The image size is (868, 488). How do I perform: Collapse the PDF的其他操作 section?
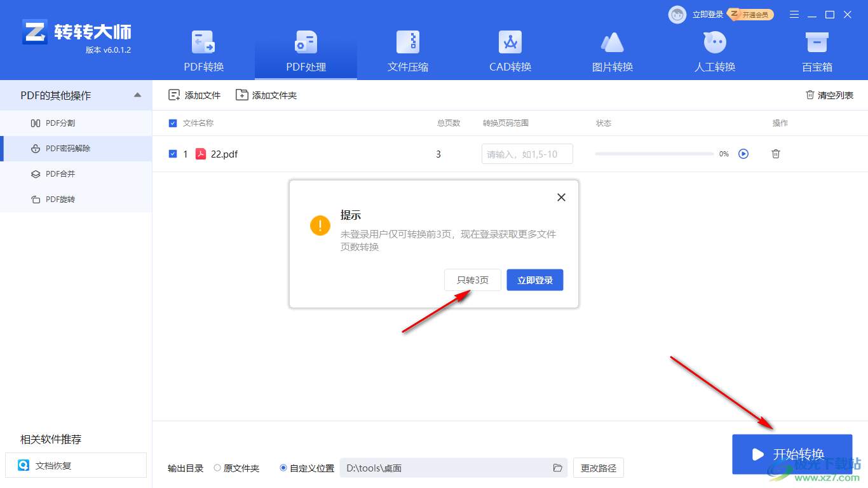(x=138, y=95)
